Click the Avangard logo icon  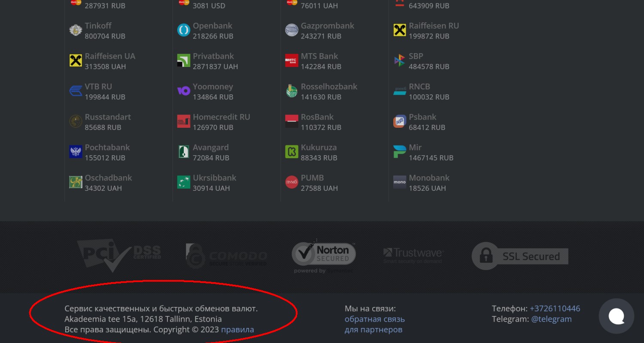(184, 152)
